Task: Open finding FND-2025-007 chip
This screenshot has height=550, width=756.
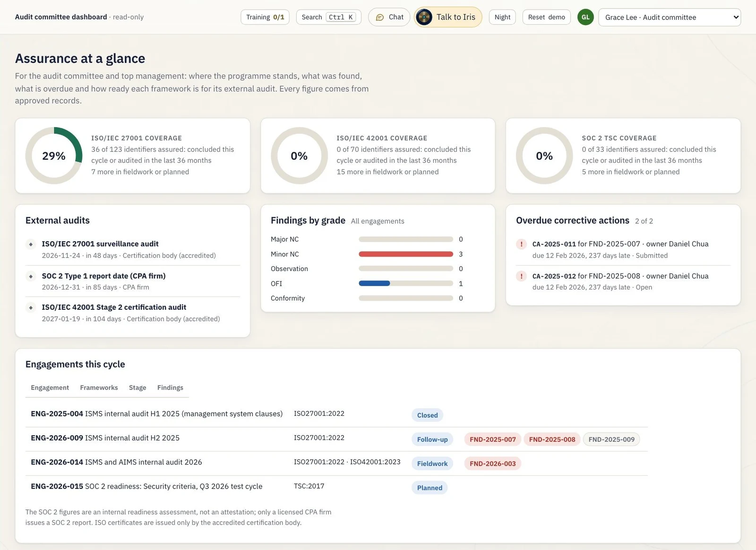Action: coord(493,439)
